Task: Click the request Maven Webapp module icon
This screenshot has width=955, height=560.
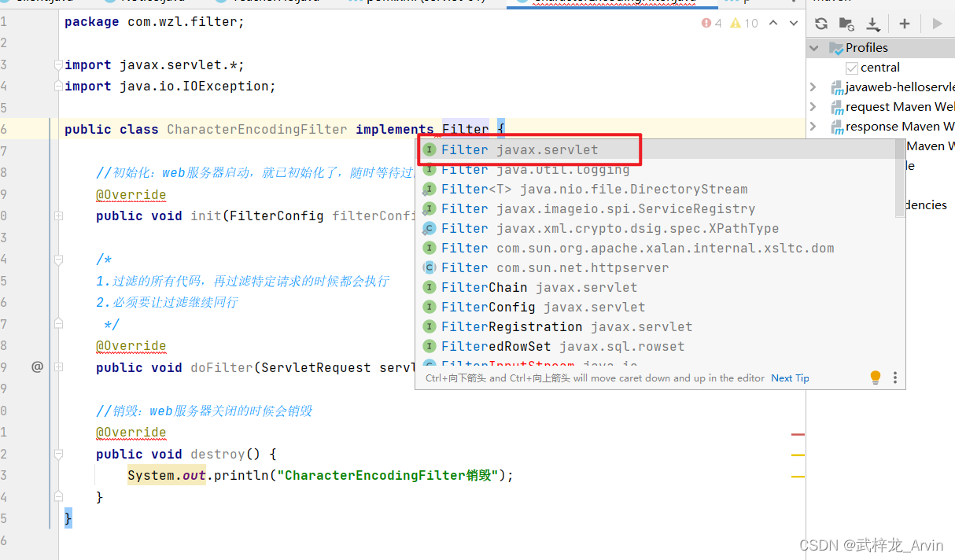Action: [x=836, y=107]
